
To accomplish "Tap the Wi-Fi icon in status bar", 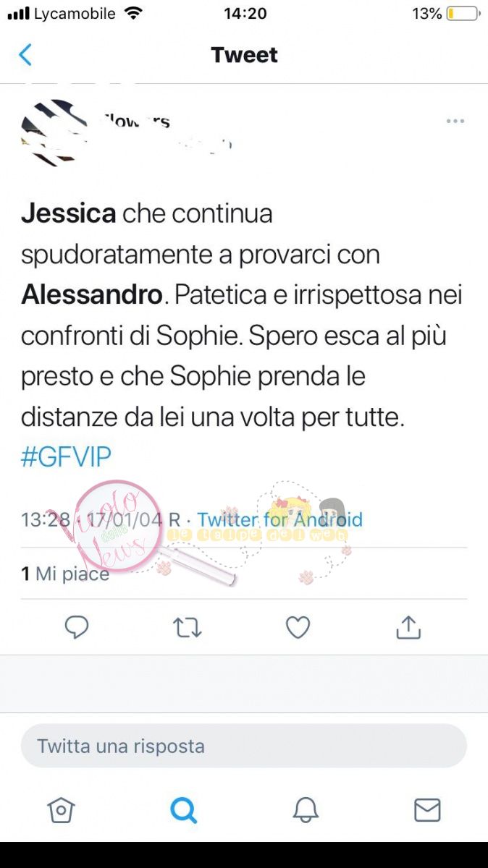I will [x=133, y=13].
